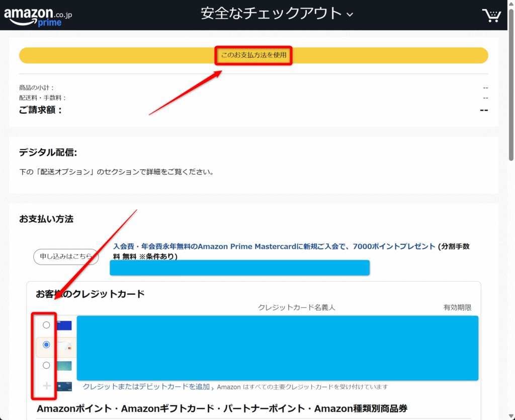Viewport: 515px width, 420px height.
Task: Click the 有効期限 column header
Action: tap(457, 307)
